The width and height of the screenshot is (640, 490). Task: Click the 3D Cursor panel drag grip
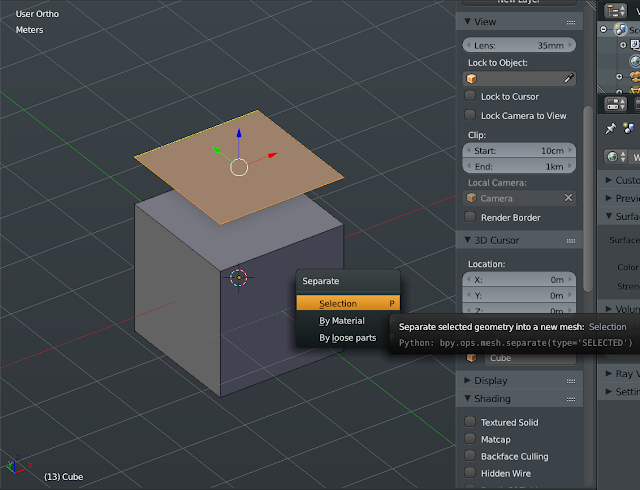coord(571,241)
